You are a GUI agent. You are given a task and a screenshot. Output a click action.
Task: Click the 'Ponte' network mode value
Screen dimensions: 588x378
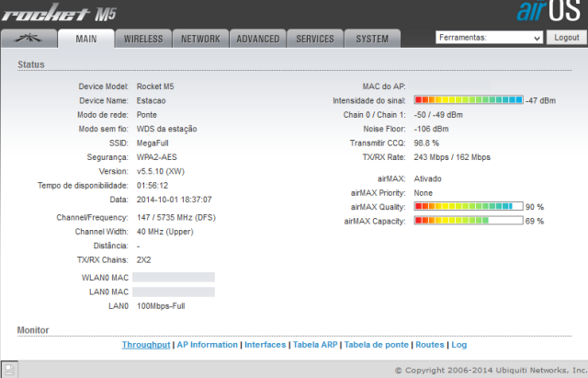tap(147, 115)
